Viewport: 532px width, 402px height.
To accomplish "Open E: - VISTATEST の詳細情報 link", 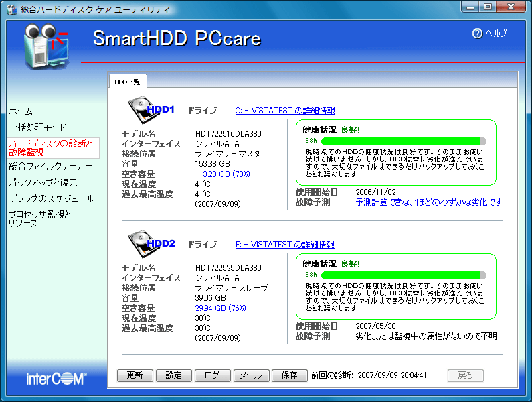I will tap(285, 245).
